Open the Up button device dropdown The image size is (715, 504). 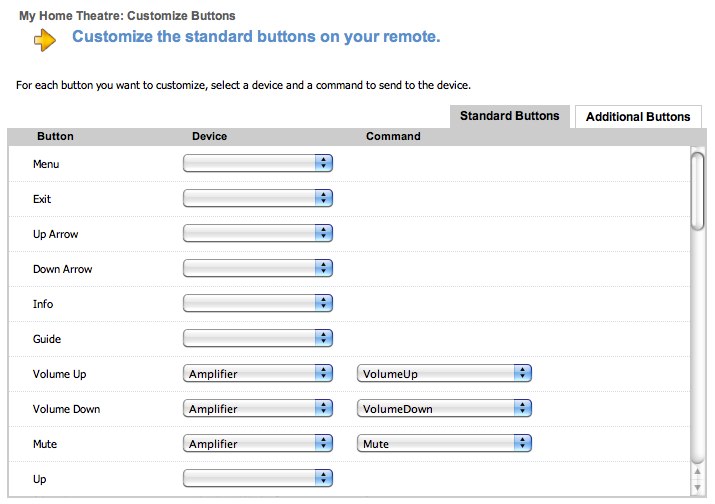pos(258,479)
